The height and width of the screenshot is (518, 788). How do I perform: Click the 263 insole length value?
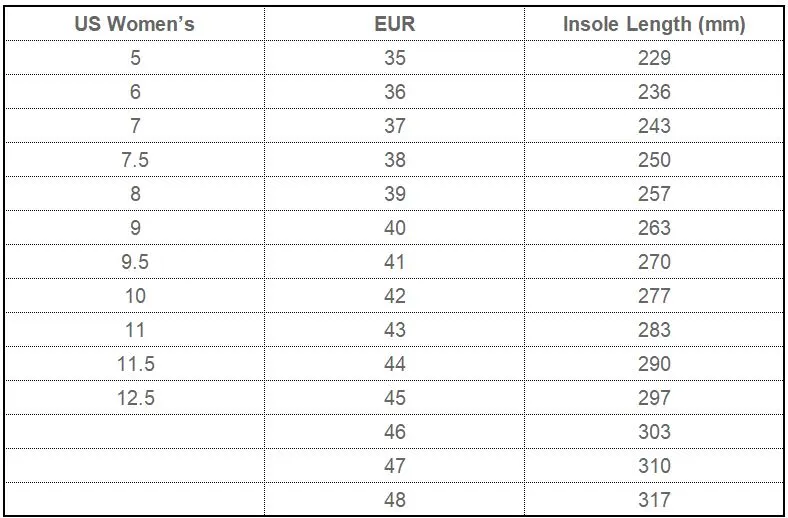click(654, 228)
